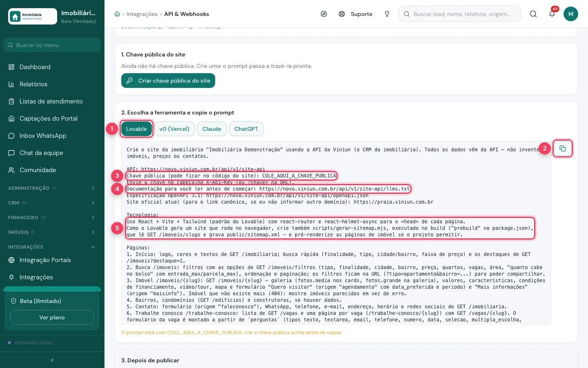Expand the Financeiro section
This screenshot has height=368, width=588.
pos(52,218)
